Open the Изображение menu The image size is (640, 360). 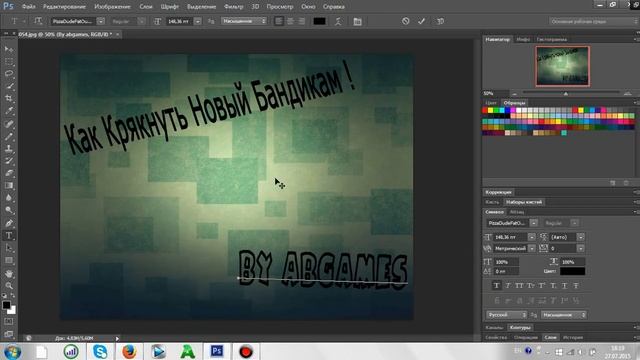point(112,7)
